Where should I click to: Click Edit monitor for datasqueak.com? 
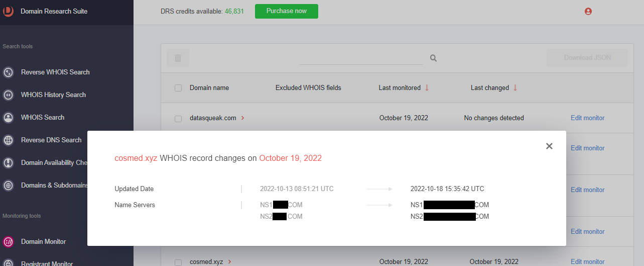click(x=587, y=118)
